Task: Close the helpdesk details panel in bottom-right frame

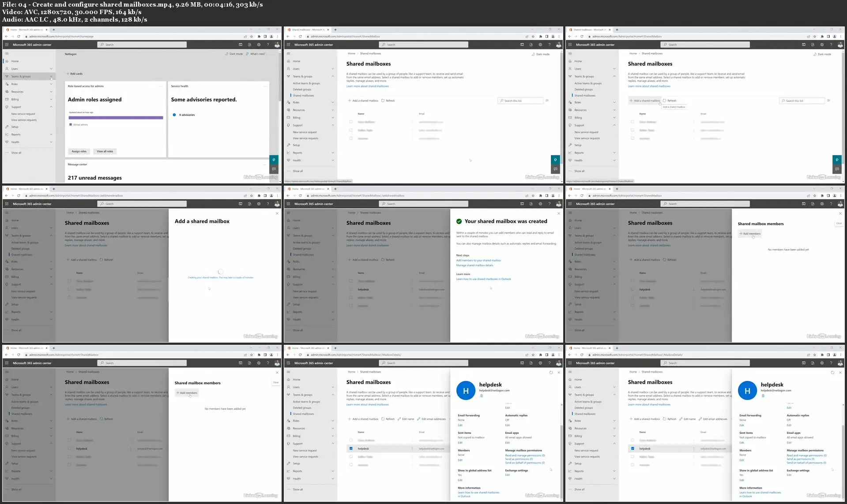Action: (x=840, y=373)
